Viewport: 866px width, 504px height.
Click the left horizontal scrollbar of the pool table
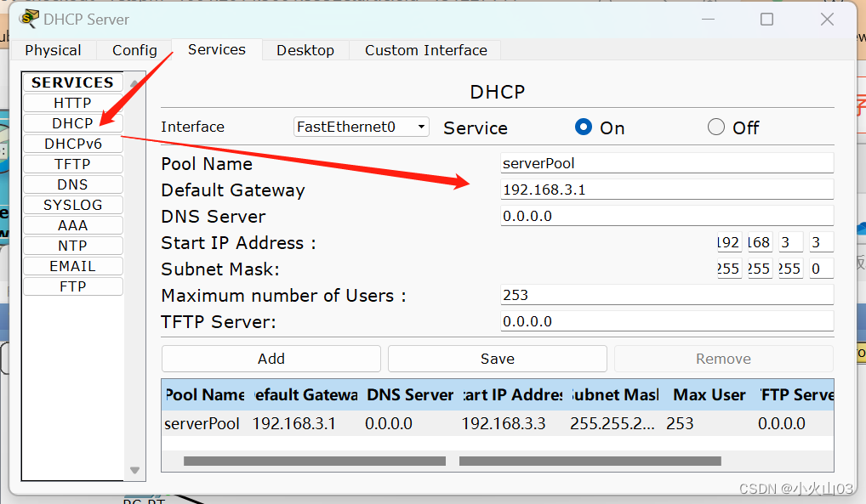point(314,461)
